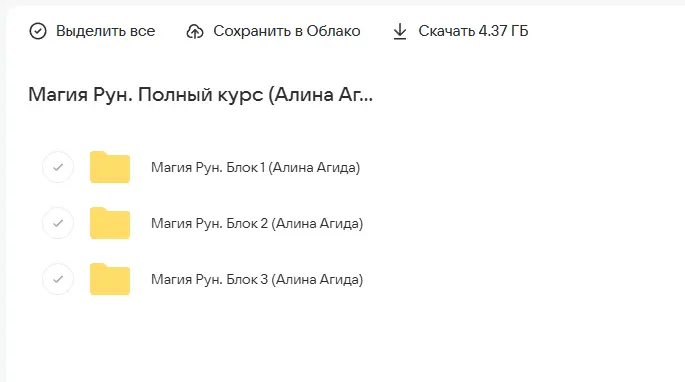
Task: Click the download arrow icon
Action: (x=400, y=31)
